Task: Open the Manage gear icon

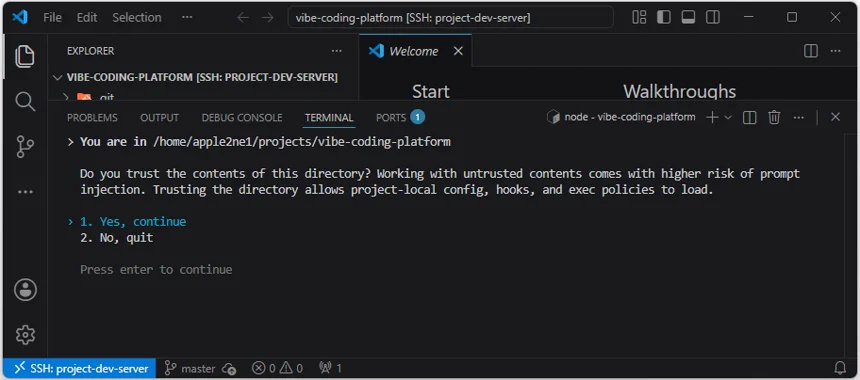Action: pos(25,334)
